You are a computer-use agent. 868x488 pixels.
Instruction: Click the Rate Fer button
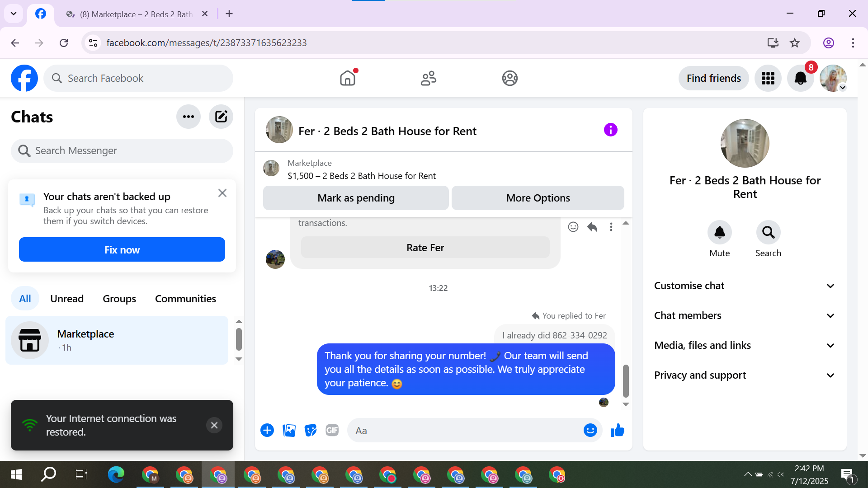425,248
